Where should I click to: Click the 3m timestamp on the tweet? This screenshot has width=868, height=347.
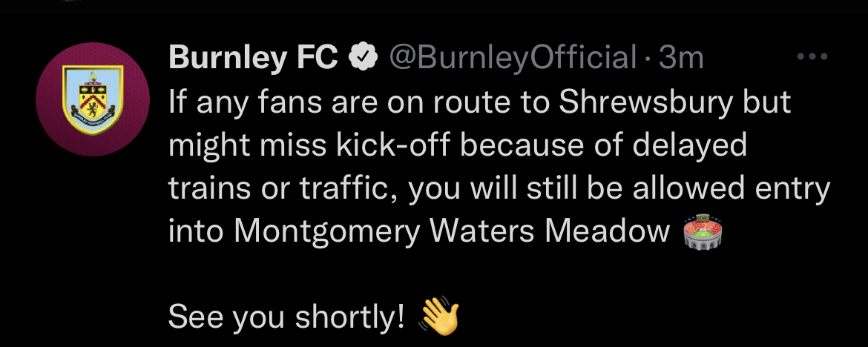coord(680,58)
